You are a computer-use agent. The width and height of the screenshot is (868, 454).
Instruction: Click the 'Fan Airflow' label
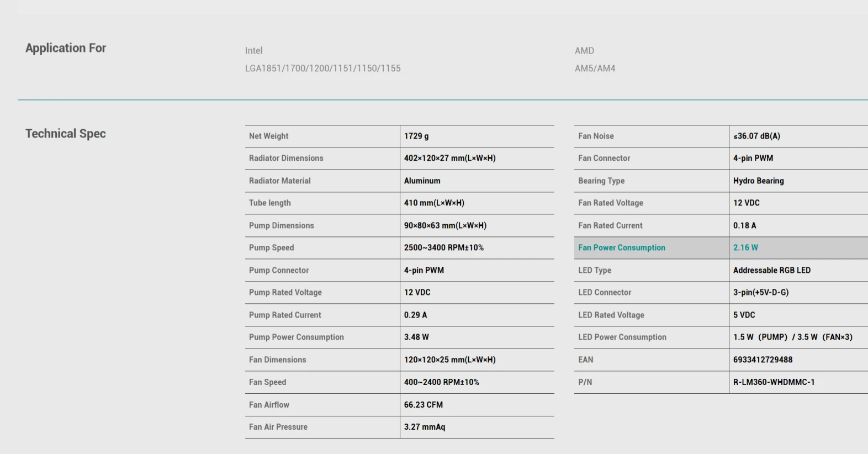click(x=269, y=405)
